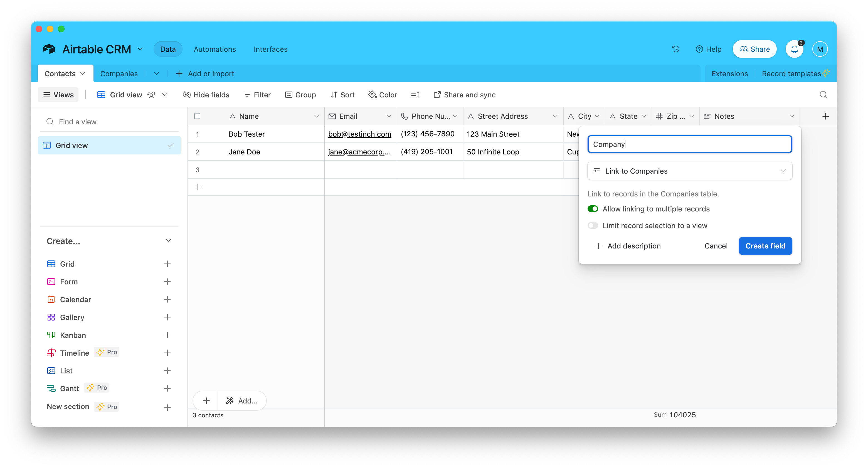The height and width of the screenshot is (468, 868).
Task: Open Sort in toolbar
Action: click(342, 95)
